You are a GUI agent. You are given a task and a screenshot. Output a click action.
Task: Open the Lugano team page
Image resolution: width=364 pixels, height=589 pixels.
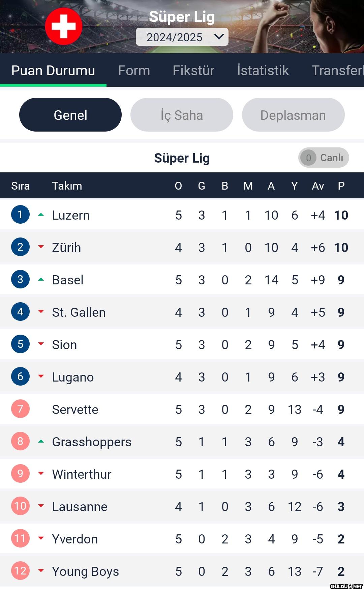pos(73,377)
